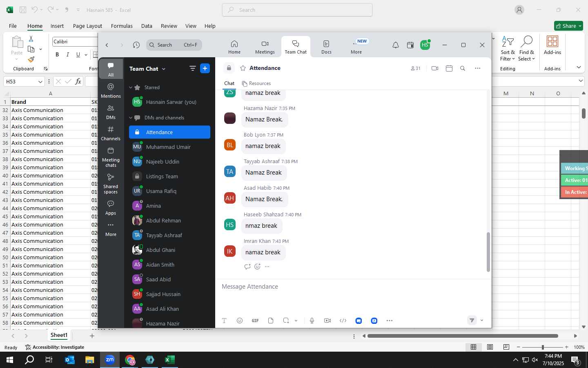
Task: Record audio message with microphone icon
Action: [312, 321]
